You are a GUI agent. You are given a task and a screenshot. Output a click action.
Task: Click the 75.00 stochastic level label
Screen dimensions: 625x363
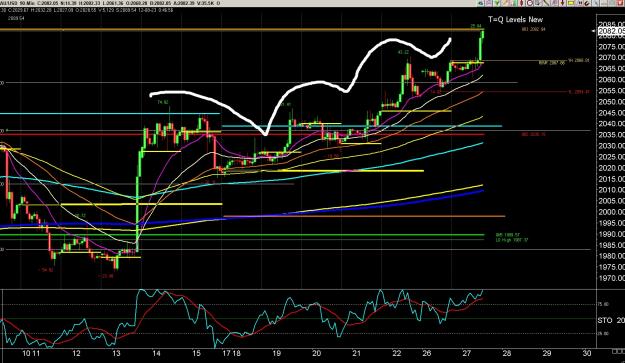[603, 304]
